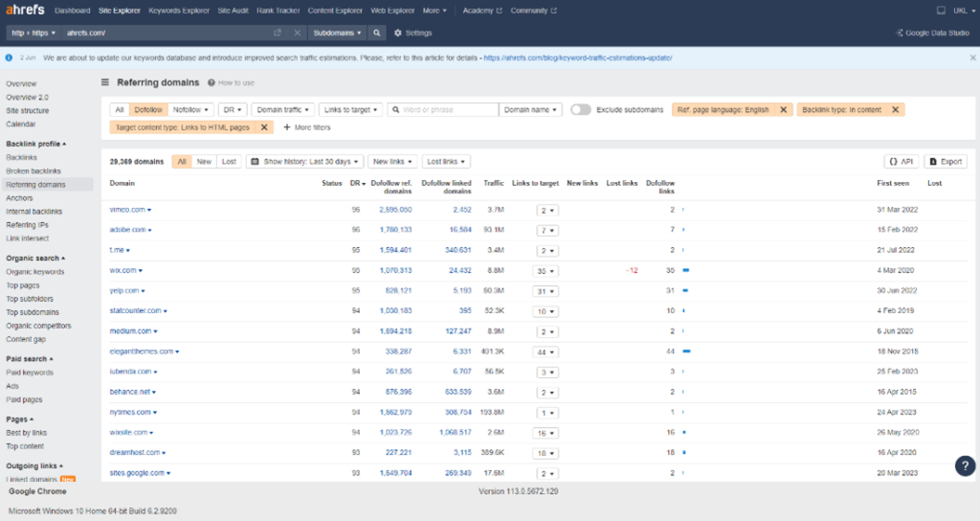The width and height of the screenshot is (980, 521).
Task: Click the search magnifier button
Action: pos(377,33)
